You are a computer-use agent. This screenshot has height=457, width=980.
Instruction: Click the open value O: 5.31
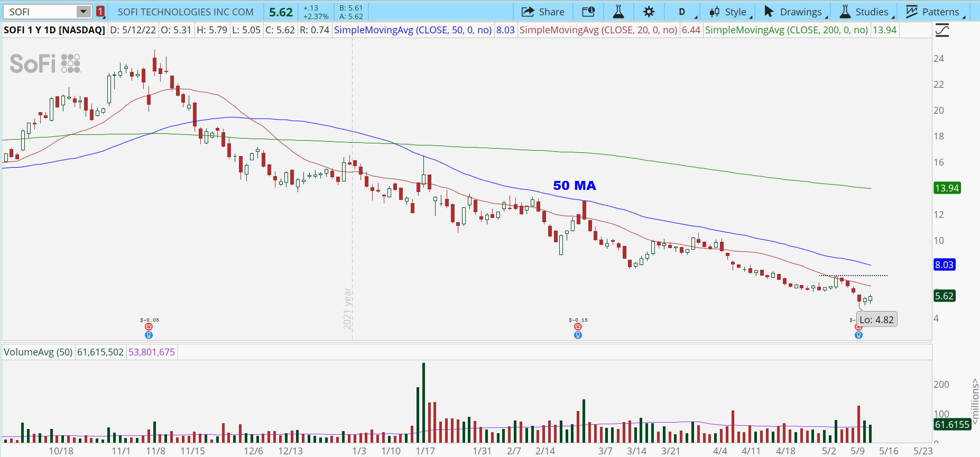pyautogui.click(x=176, y=30)
